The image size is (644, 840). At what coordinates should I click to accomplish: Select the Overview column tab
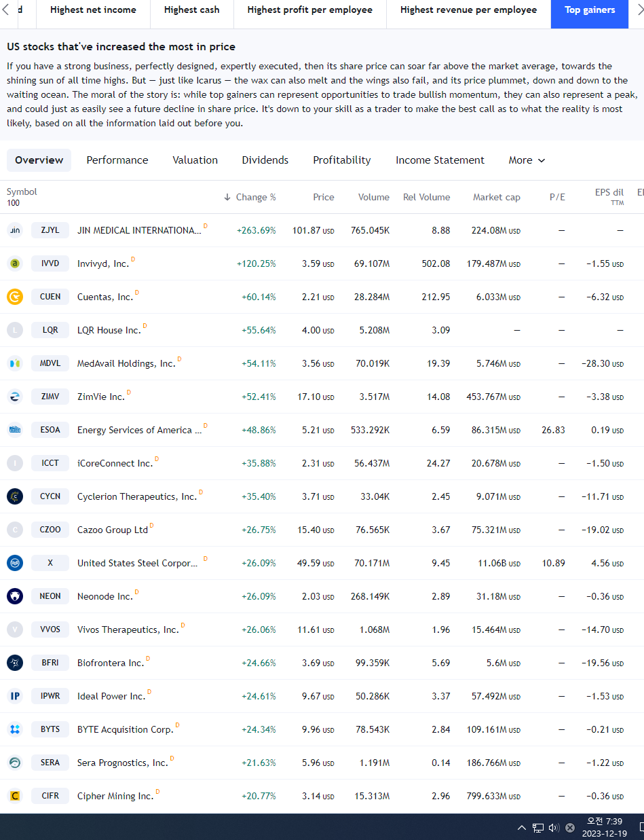pyautogui.click(x=39, y=160)
